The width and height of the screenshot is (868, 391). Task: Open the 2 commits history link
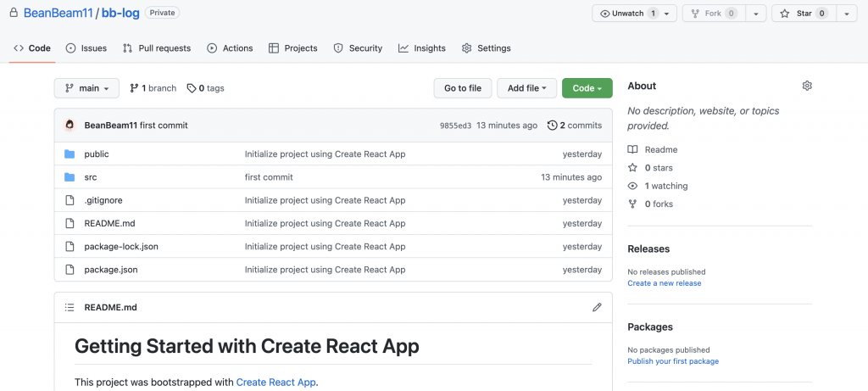(575, 126)
